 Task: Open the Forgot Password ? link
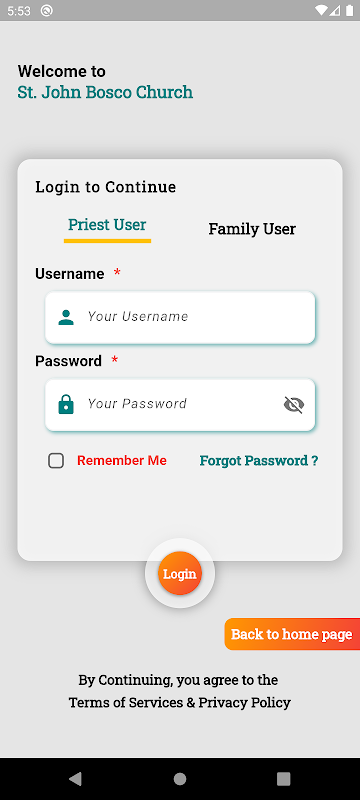pyautogui.click(x=259, y=461)
